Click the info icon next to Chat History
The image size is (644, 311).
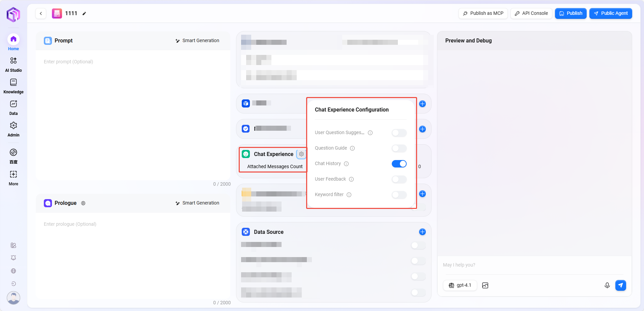346,164
